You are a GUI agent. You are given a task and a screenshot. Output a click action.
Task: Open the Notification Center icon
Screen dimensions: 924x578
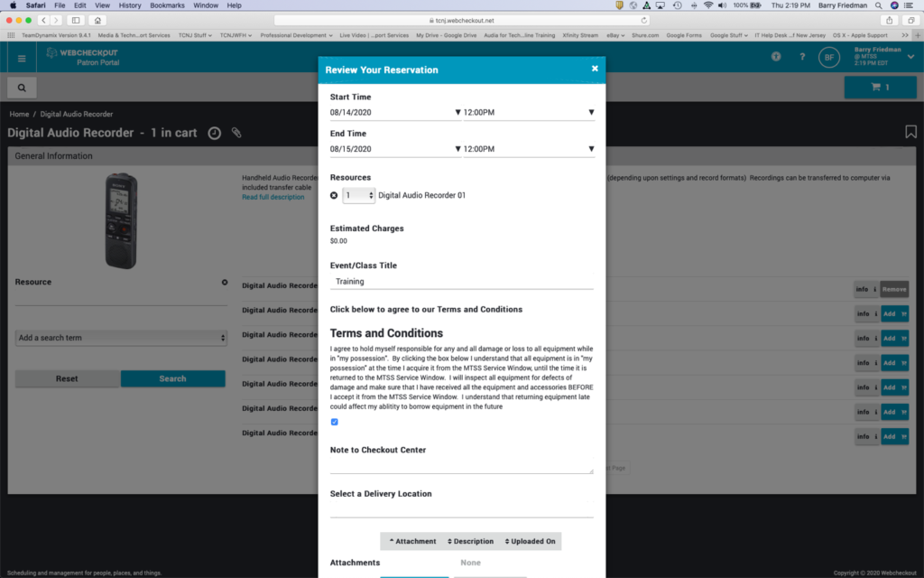tap(910, 5)
